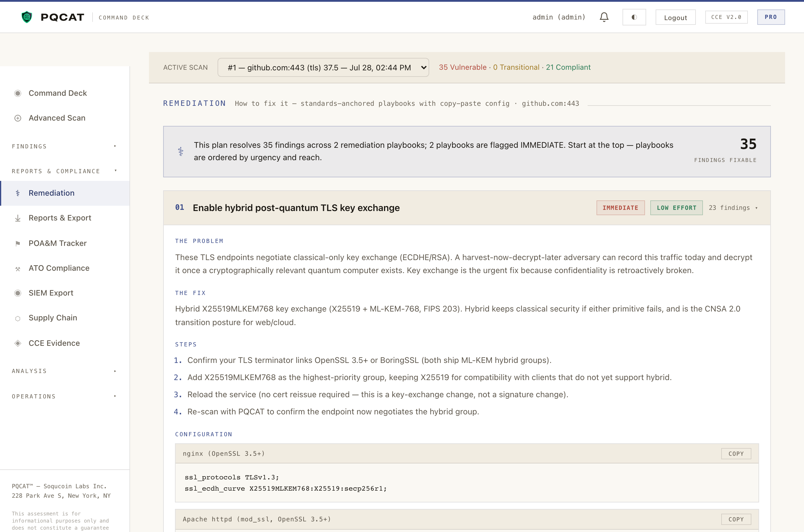Image resolution: width=804 pixels, height=532 pixels.
Task: Click the caduceus icon in plan summary
Action: (x=181, y=151)
